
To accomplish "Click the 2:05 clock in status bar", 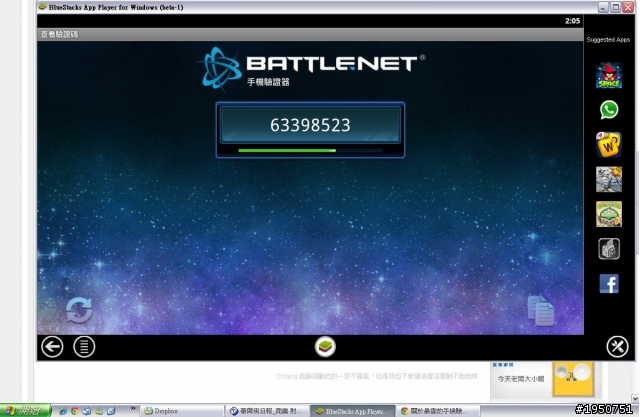I will (x=572, y=21).
